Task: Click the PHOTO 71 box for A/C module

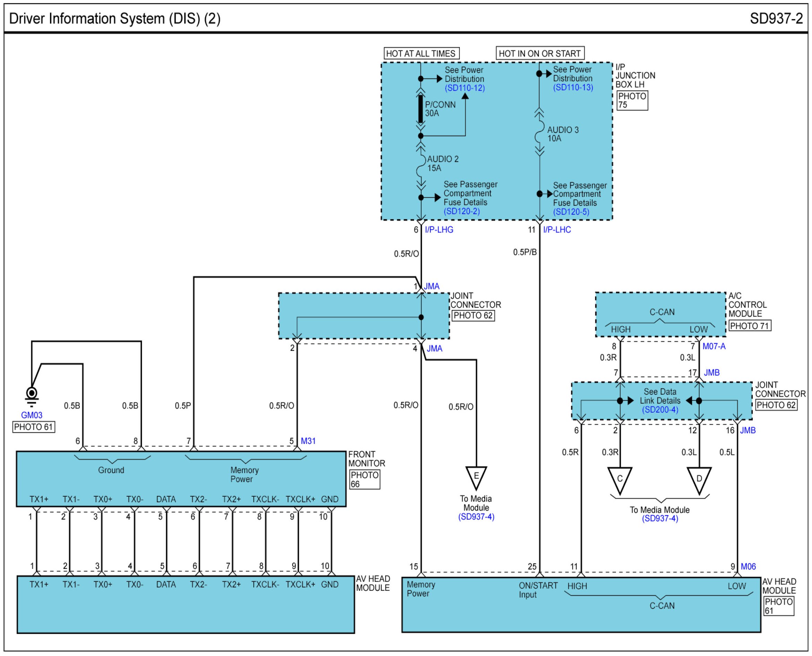Action: (x=749, y=326)
